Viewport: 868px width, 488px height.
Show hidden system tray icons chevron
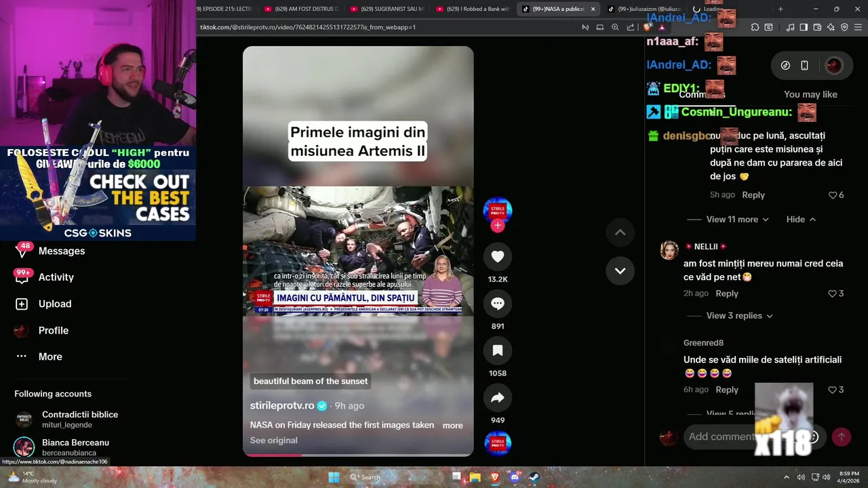tap(787, 477)
